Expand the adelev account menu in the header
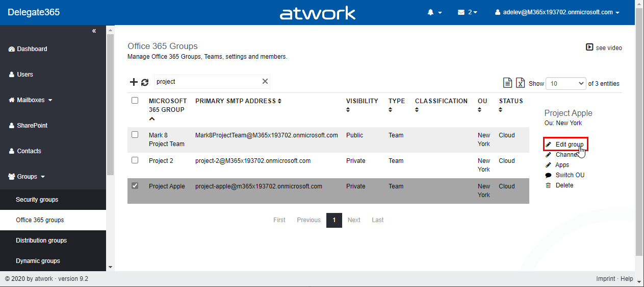The width and height of the screenshot is (644, 287). (557, 12)
